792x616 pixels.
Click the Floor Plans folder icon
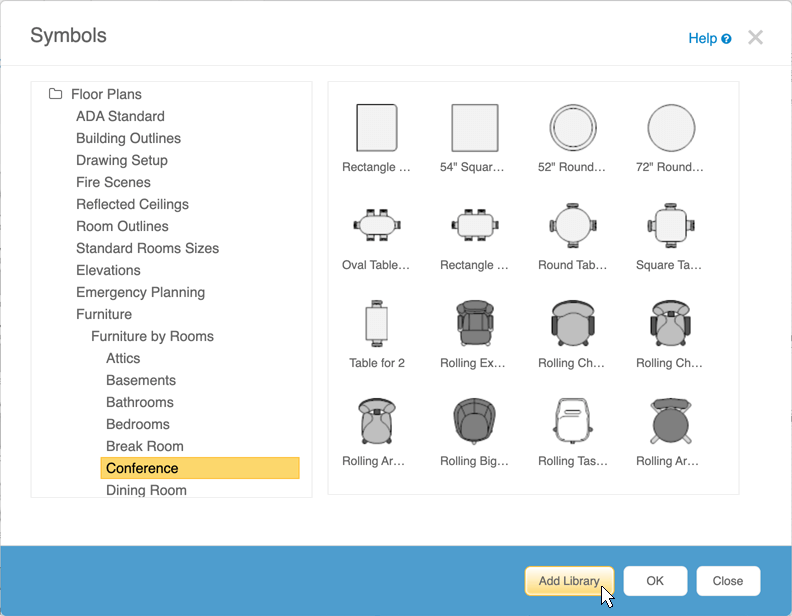56,94
